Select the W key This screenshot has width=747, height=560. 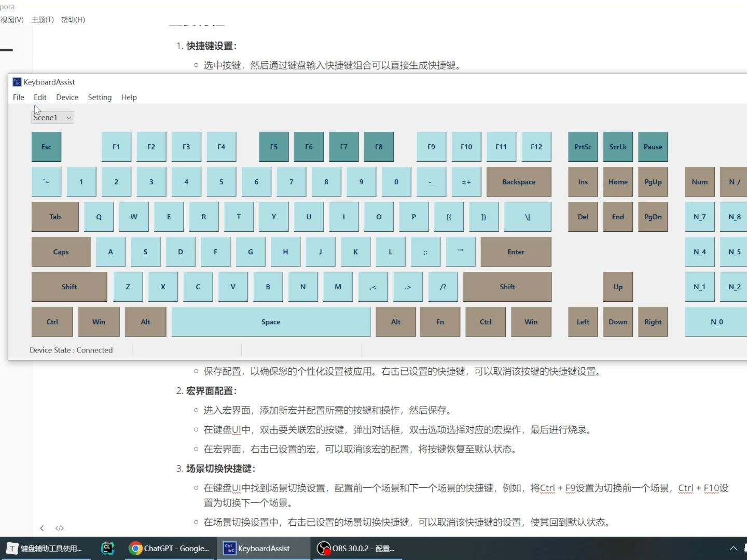134,217
